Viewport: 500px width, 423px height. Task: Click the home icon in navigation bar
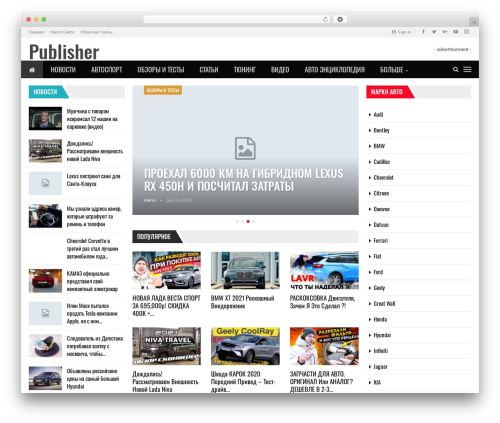(x=32, y=70)
